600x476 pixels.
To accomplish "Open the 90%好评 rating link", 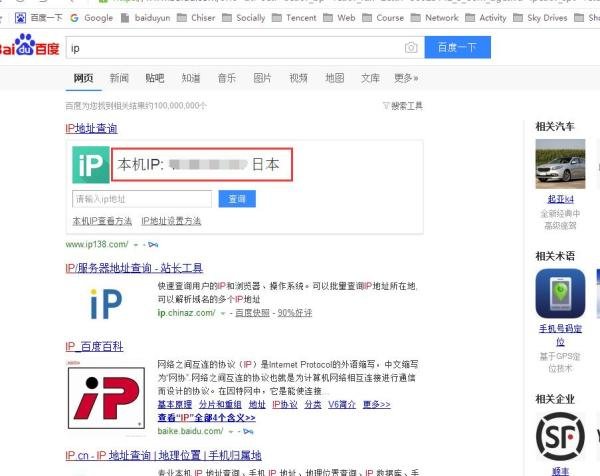I will point(295,313).
